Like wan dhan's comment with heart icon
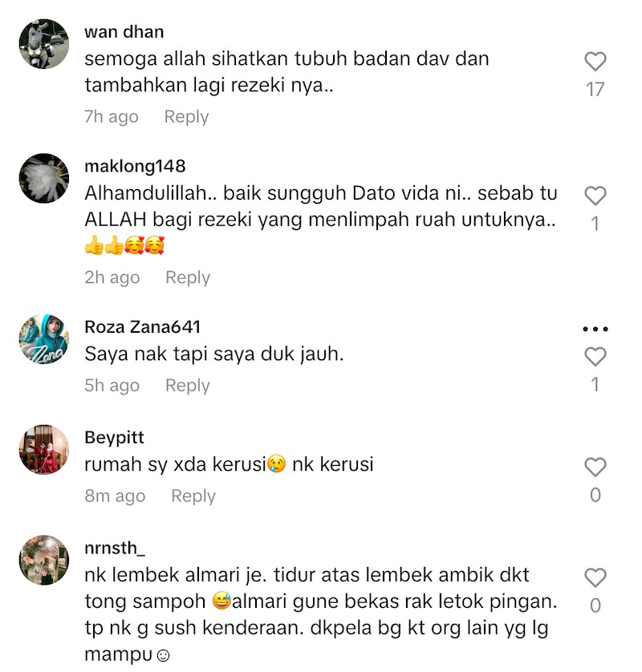 point(595,61)
